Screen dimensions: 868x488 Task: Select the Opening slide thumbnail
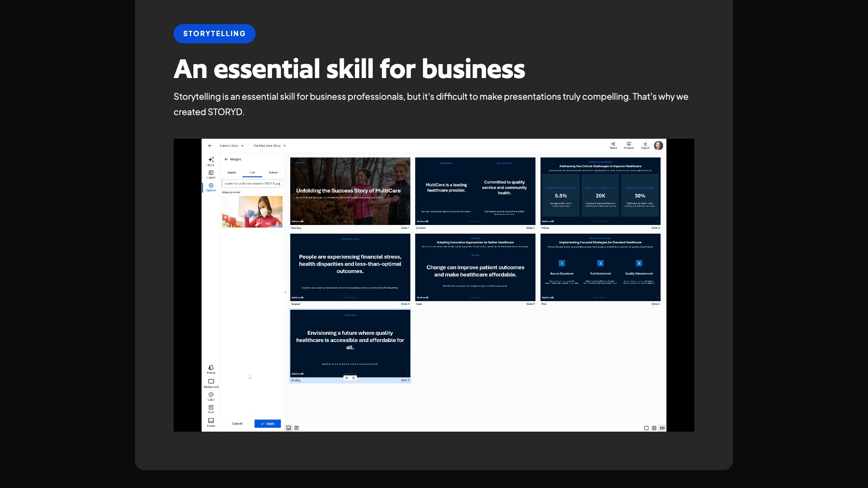click(x=350, y=191)
